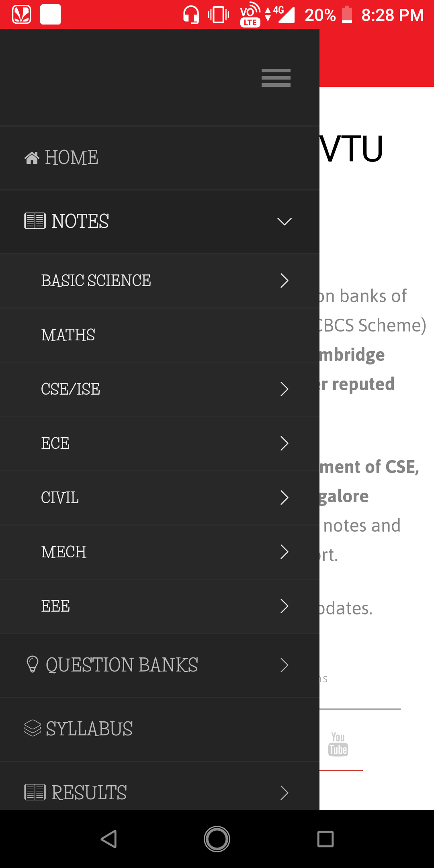
Task: Expand the CSE/ISE submenu arrow
Action: tap(284, 389)
